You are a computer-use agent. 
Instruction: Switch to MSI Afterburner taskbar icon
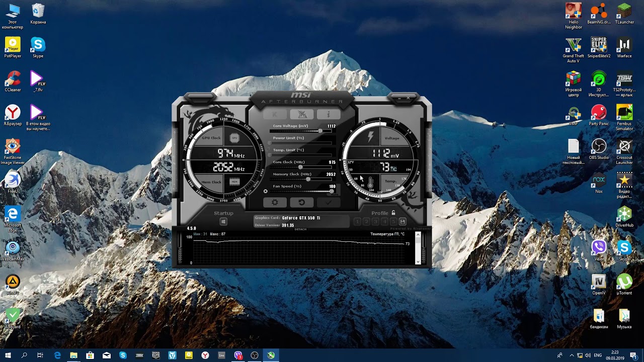[271, 355]
